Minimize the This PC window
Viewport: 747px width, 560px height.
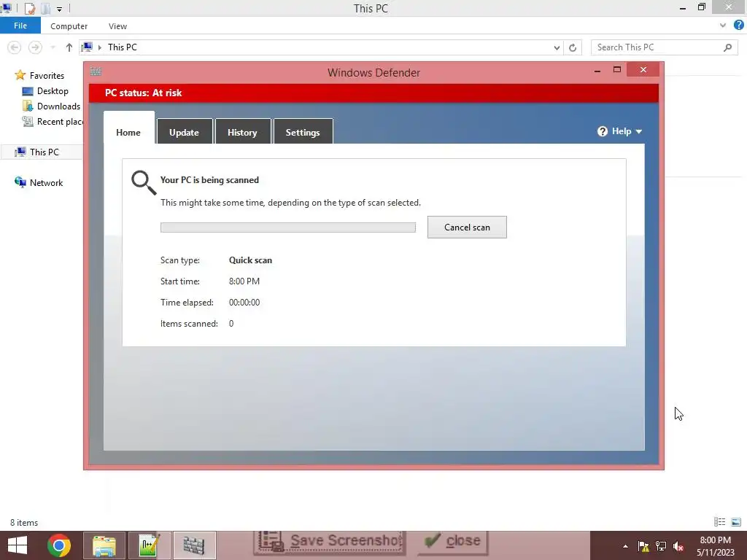click(683, 8)
